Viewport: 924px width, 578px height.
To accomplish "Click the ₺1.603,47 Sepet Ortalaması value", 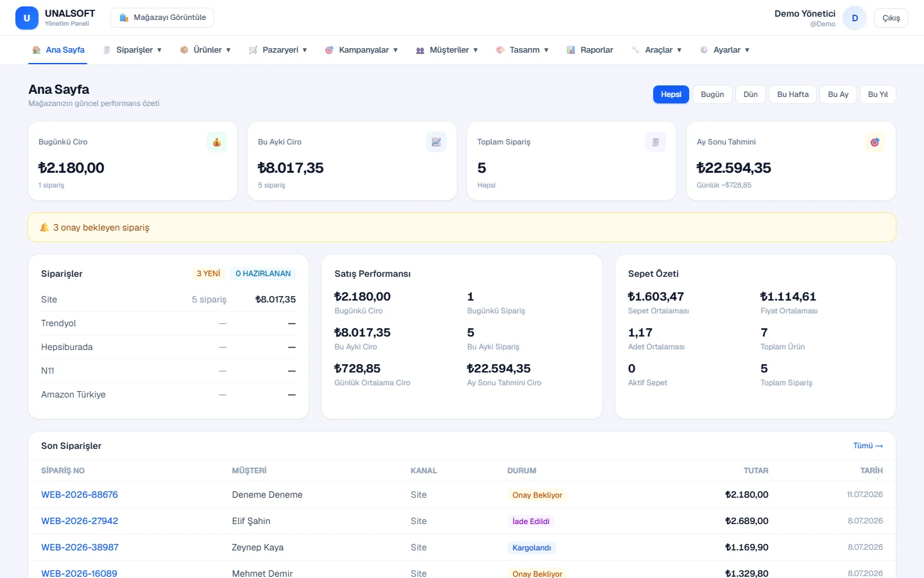I will click(656, 297).
